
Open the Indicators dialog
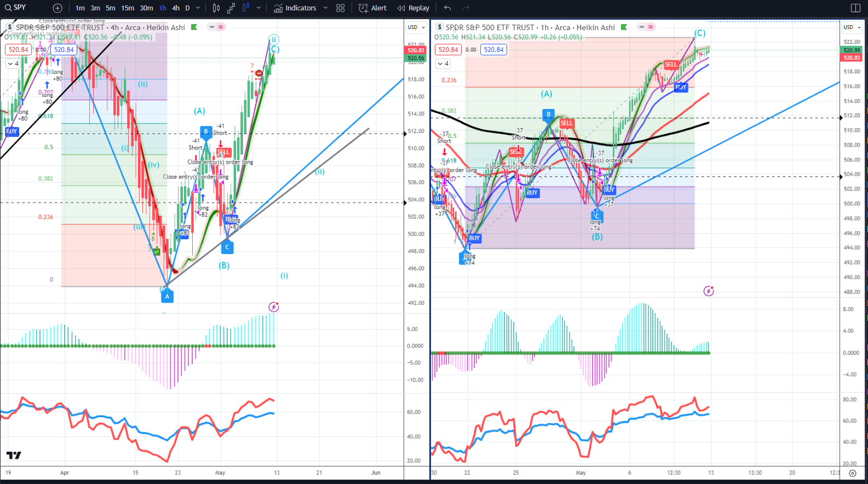pyautogui.click(x=295, y=8)
